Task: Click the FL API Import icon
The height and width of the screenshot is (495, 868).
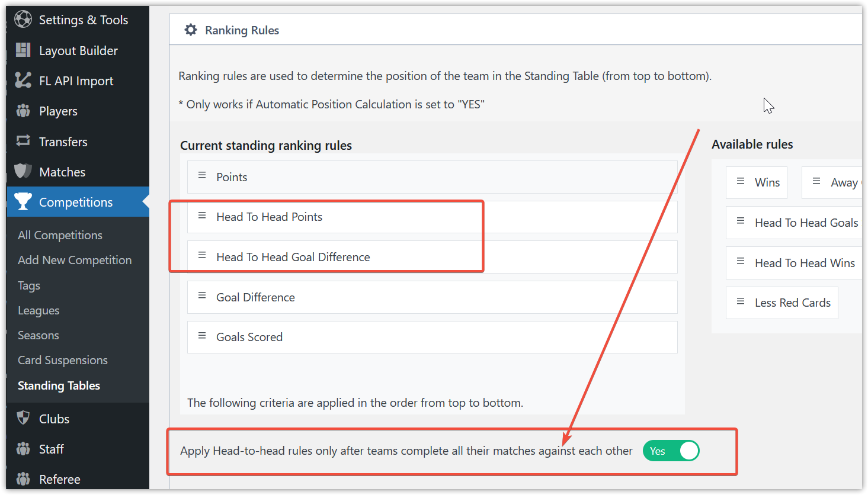Action: (x=23, y=81)
